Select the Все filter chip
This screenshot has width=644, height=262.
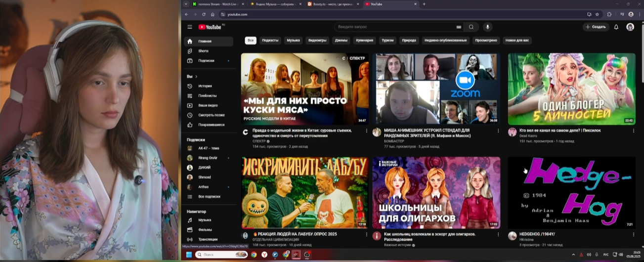[251, 41]
